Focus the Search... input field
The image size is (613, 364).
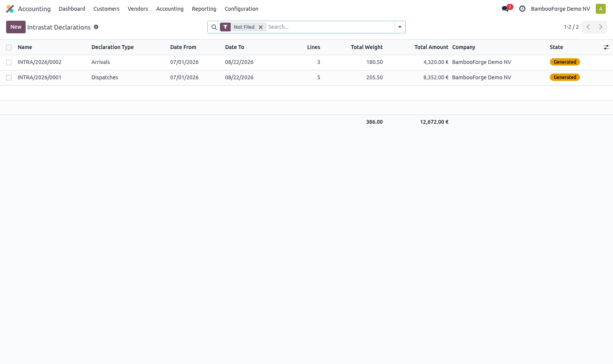pyautogui.click(x=329, y=27)
